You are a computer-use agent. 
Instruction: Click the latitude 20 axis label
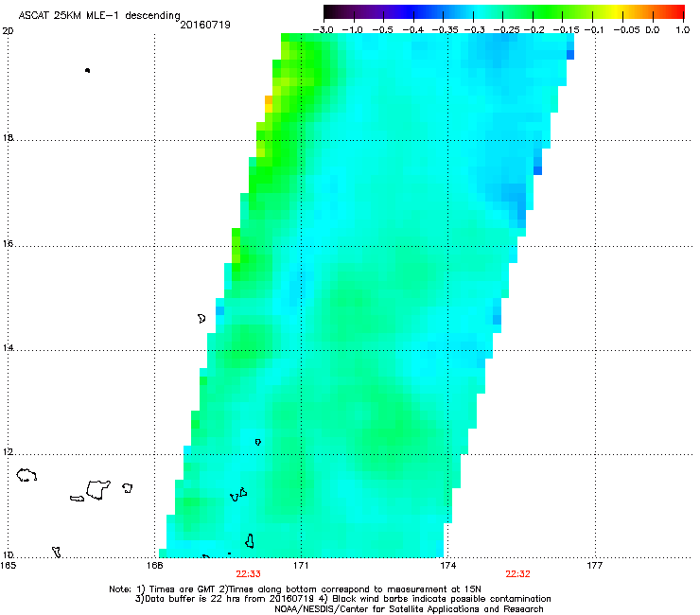[8, 31]
